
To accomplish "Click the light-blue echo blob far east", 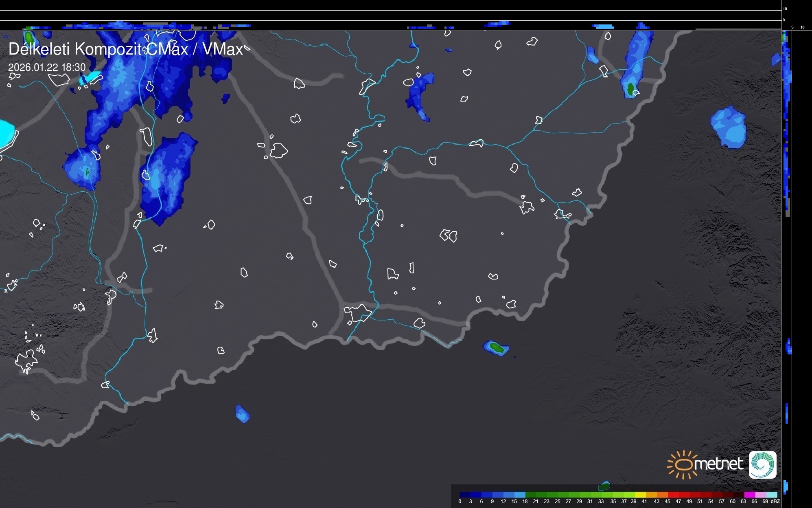I will (729, 127).
